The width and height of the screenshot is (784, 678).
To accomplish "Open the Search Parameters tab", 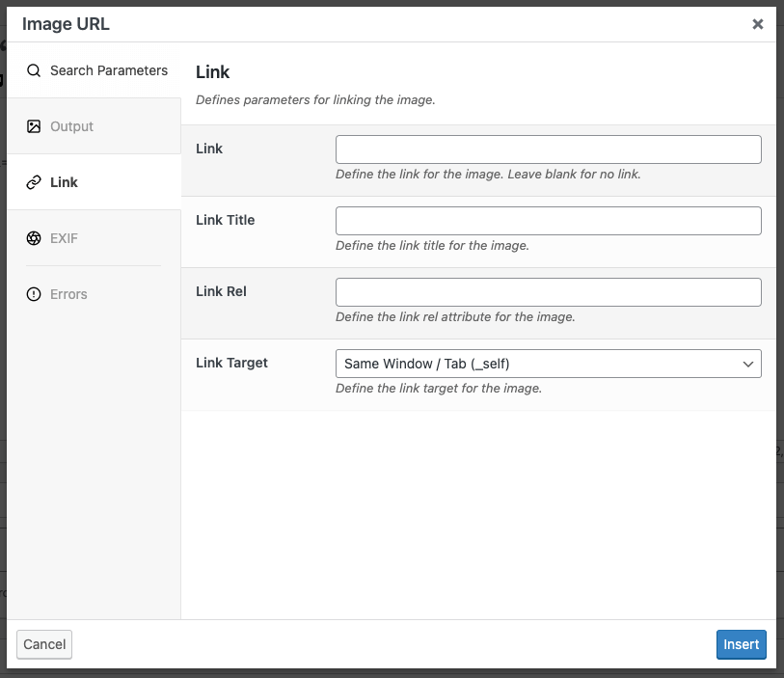I will pyautogui.click(x=94, y=70).
